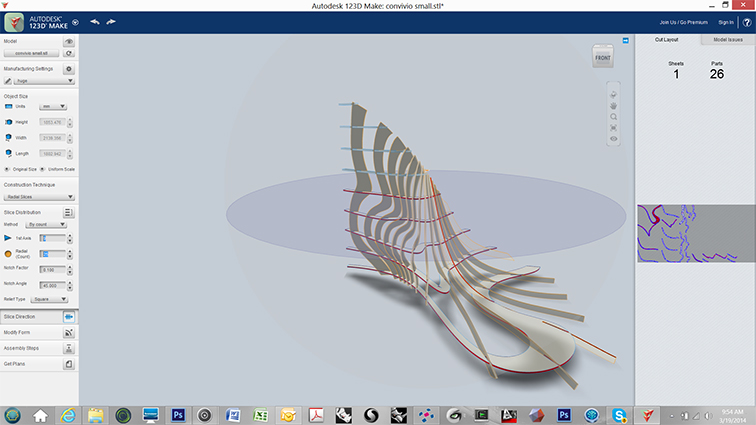
Task: Open the slice Method dropdown
Action: [46, 225]
